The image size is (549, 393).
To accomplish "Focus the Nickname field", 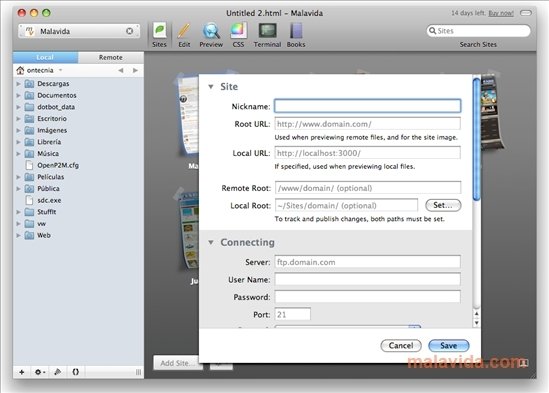I will pos(367,106).
